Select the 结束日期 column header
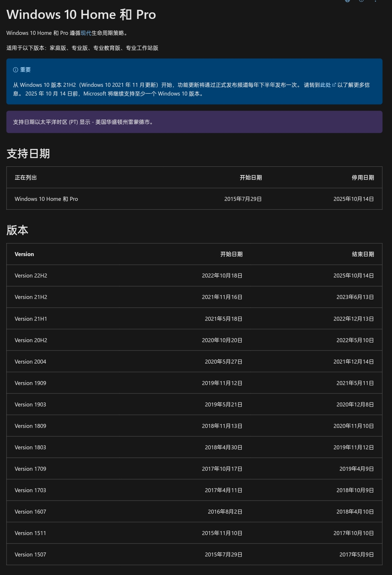Viewport: 392px width, 575px height. click(363, 254)
